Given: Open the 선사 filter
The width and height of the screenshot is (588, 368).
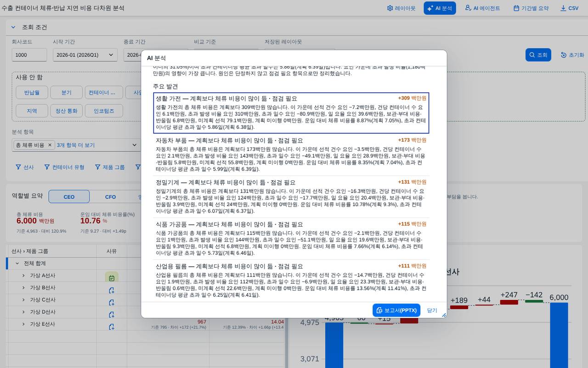Looking at the screenshot, I should [25, 167].
